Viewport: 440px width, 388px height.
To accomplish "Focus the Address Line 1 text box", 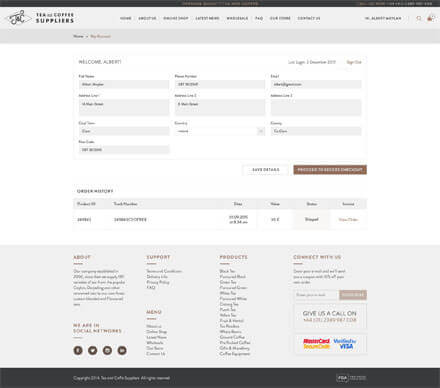I will point(124,107).
